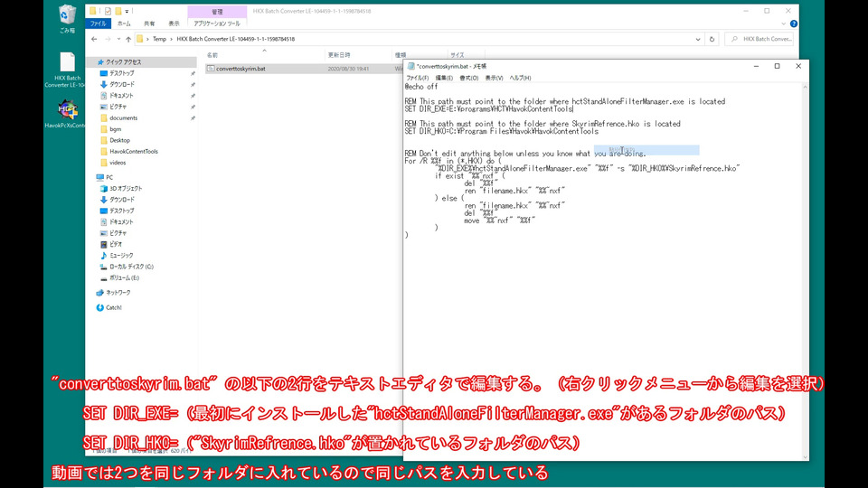868x488 pixels.
Task: Select the Desktop folder in sidebar
Action: coord(119,140)
